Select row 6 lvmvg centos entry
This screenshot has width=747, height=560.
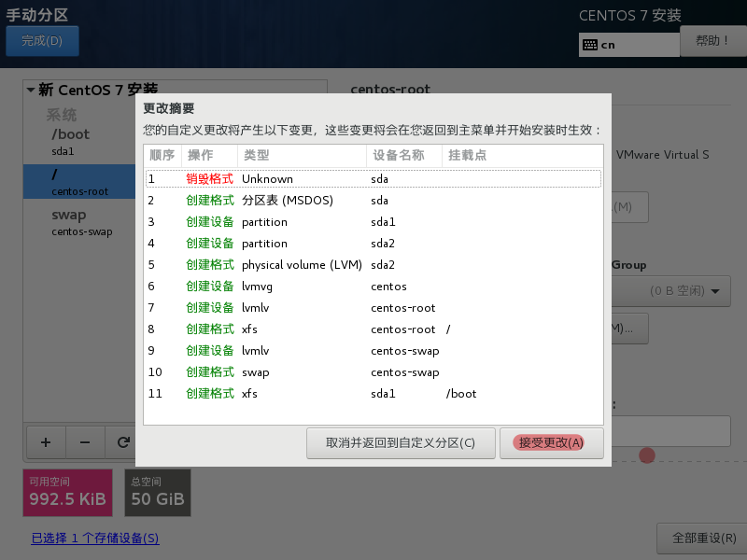[373, 287]
